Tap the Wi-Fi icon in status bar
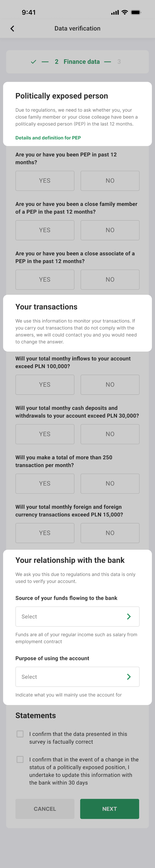This screenshot has height=868, width=155. pos(124,13)
